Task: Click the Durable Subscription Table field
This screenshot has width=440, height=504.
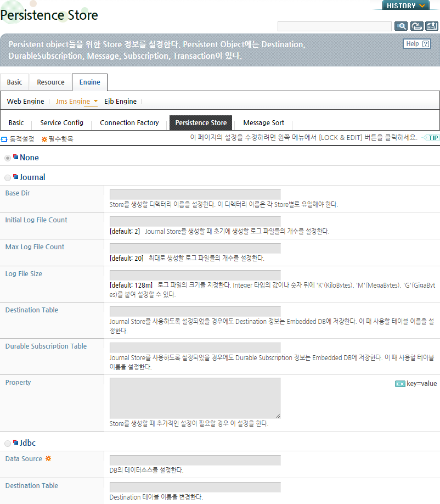Action: 195,348
